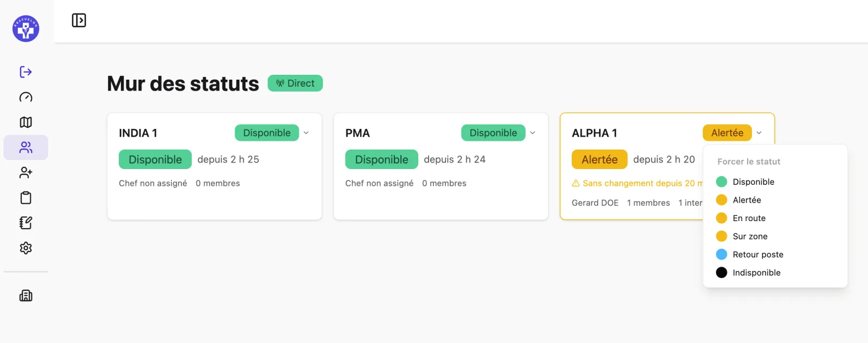Viewport: 868px width, 343px height.
Task: Open the dashboard gauge icon
Action: coord(25,97)
